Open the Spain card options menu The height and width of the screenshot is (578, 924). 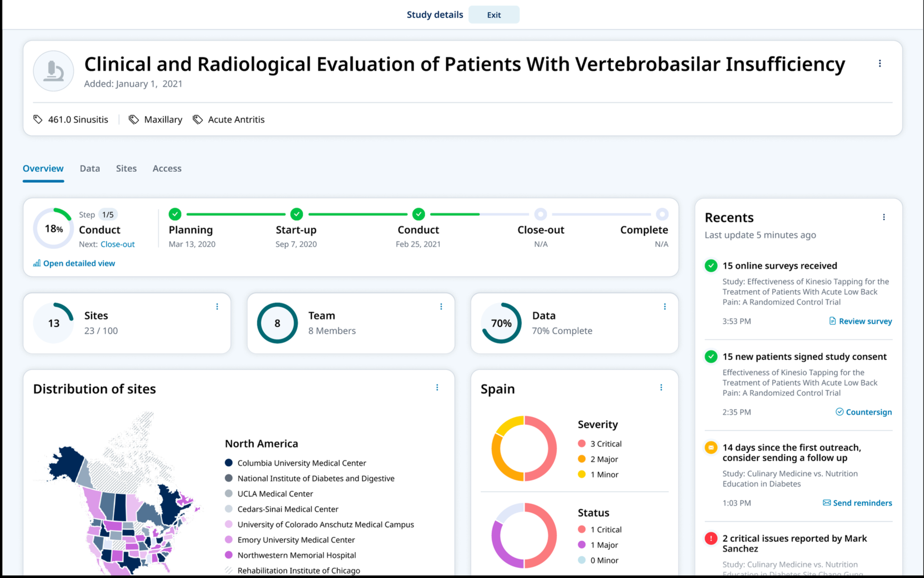[661, 387]
